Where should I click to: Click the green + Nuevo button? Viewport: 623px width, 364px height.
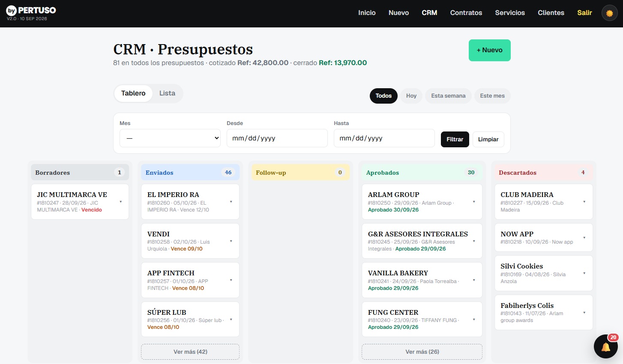point(490,50)
